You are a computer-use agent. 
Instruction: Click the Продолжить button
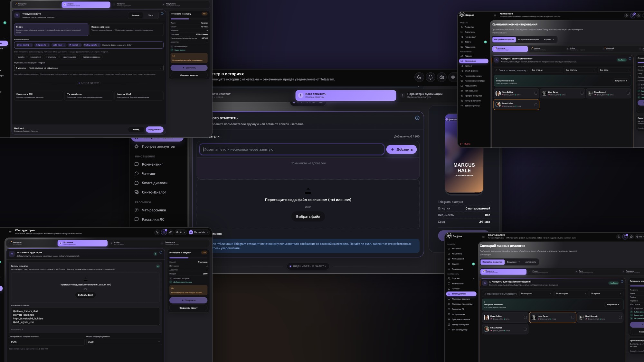pos(155,130)
